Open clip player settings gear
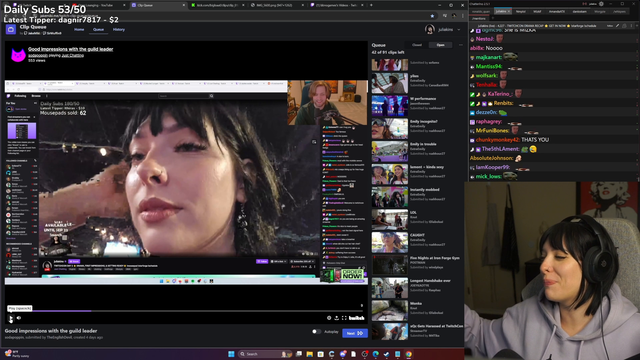 click(x=329, y=318)
